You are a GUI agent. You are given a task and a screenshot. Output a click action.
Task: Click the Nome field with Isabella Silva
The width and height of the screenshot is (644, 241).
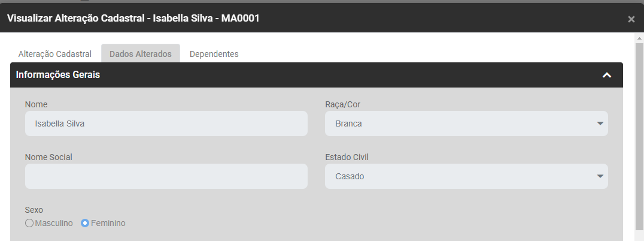point(166,124)
